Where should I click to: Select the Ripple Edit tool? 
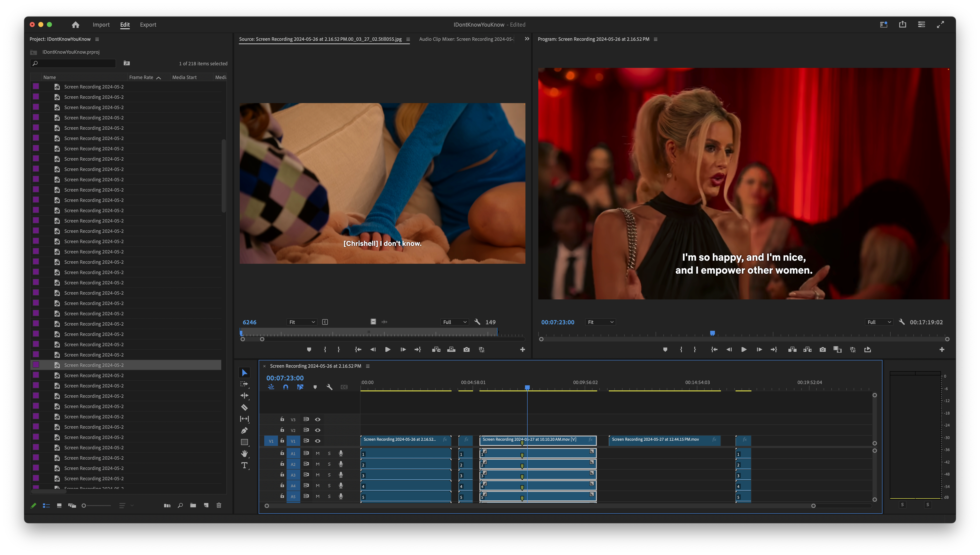click(244, 396)
